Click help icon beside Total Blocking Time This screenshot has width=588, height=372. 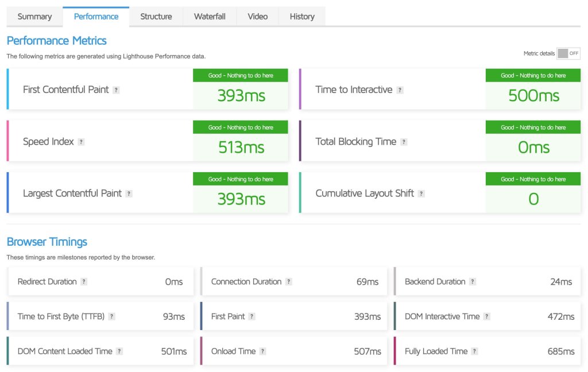[x=404, y=142]
